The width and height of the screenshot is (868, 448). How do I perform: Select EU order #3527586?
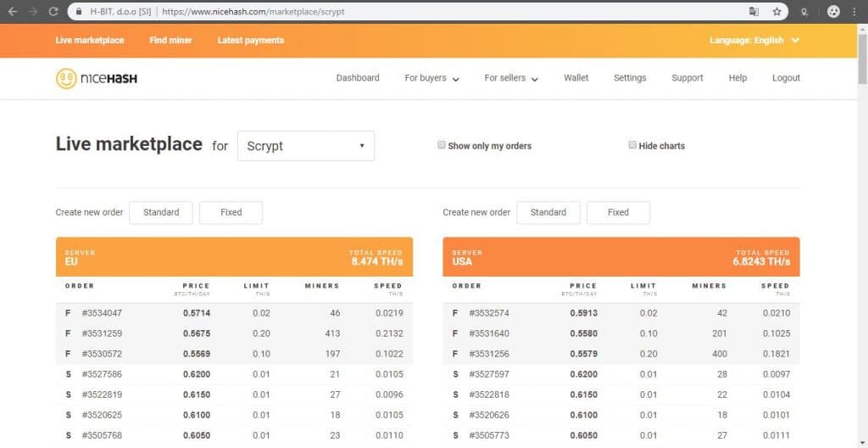(234, 374)
